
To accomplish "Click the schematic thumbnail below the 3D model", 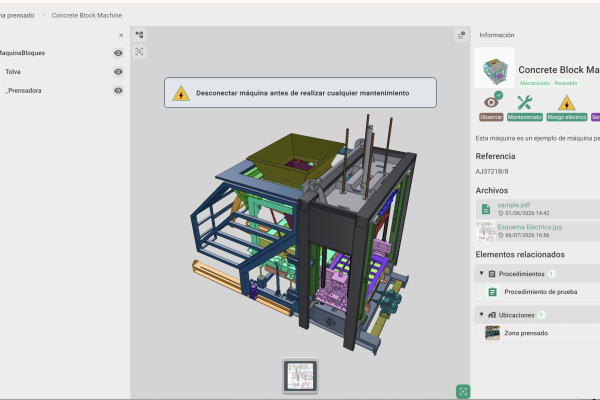I will [x=300, y=376].
